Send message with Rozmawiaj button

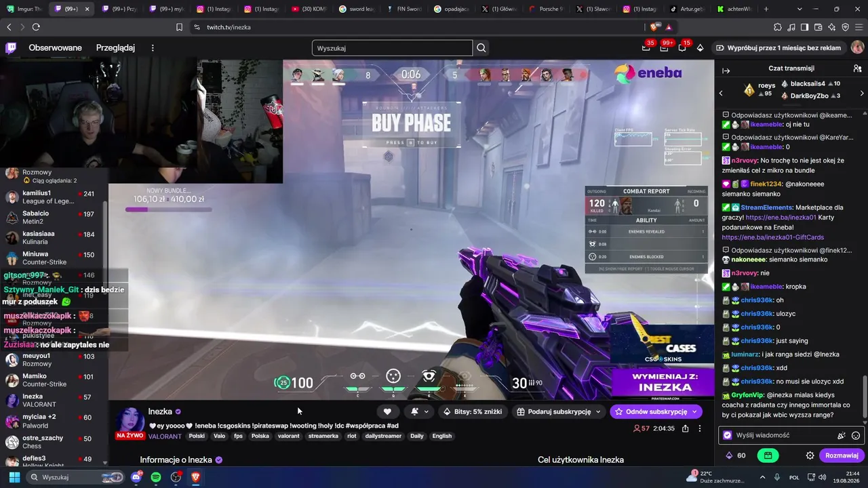tap(842, 455)
